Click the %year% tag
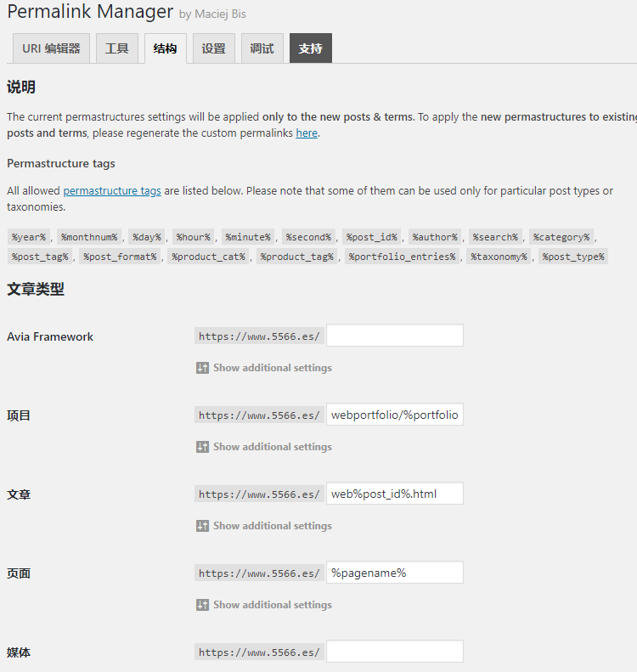 29,237
